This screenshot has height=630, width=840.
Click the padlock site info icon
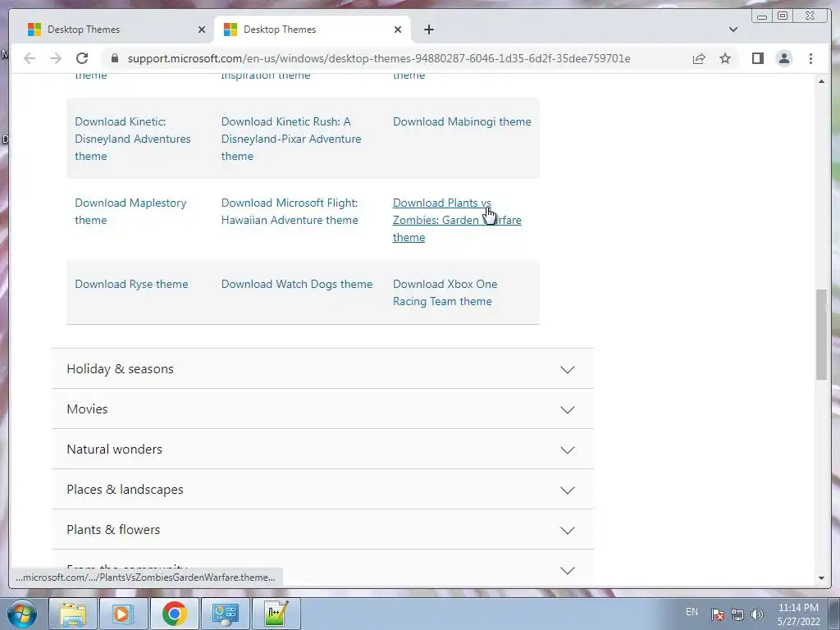pos(115,58)
